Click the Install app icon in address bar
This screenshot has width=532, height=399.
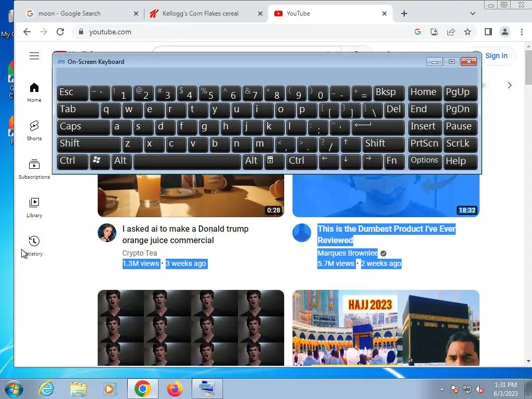[x=434, y=32]
